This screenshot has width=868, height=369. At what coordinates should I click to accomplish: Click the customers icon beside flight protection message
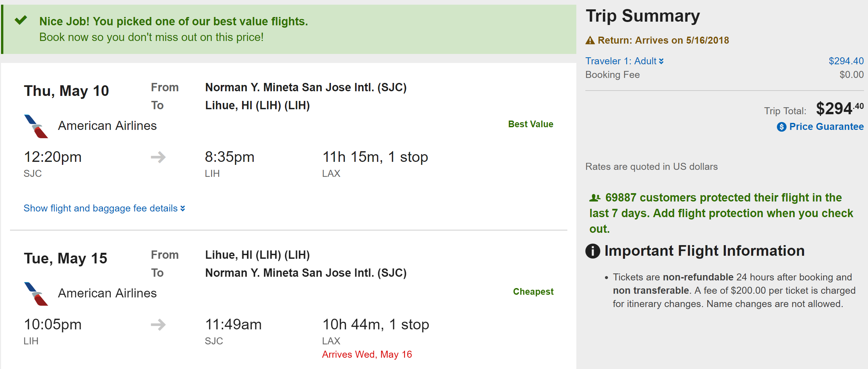point(595,198)
